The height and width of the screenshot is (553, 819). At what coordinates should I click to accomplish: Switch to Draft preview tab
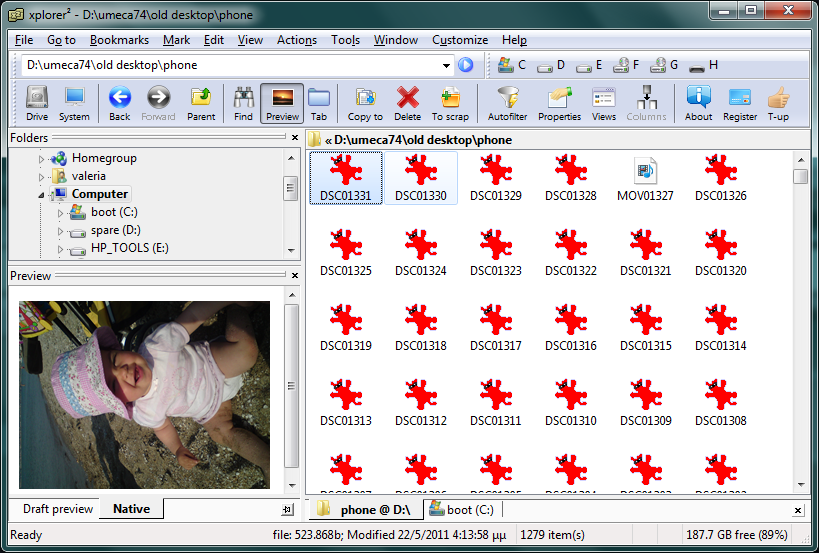58,509
